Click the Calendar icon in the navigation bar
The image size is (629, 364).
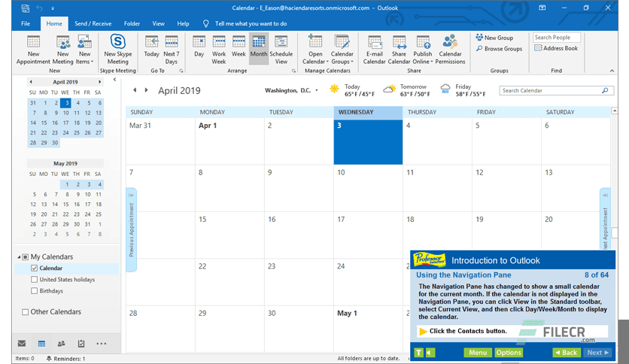[41, 344]
